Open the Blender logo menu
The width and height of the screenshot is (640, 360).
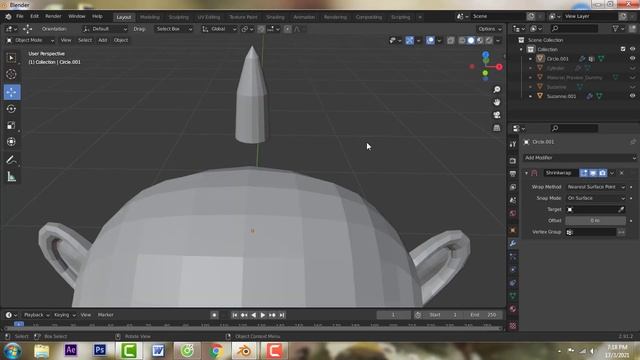[8, 17]
